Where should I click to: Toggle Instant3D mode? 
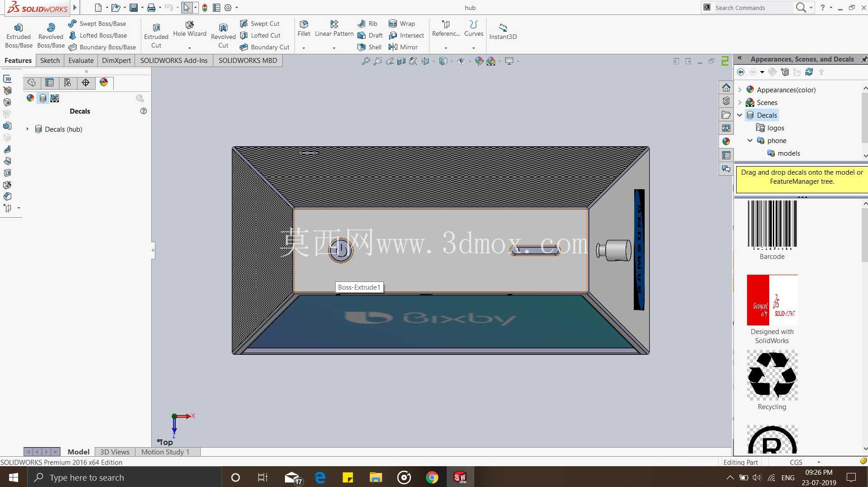coord(503,31)
